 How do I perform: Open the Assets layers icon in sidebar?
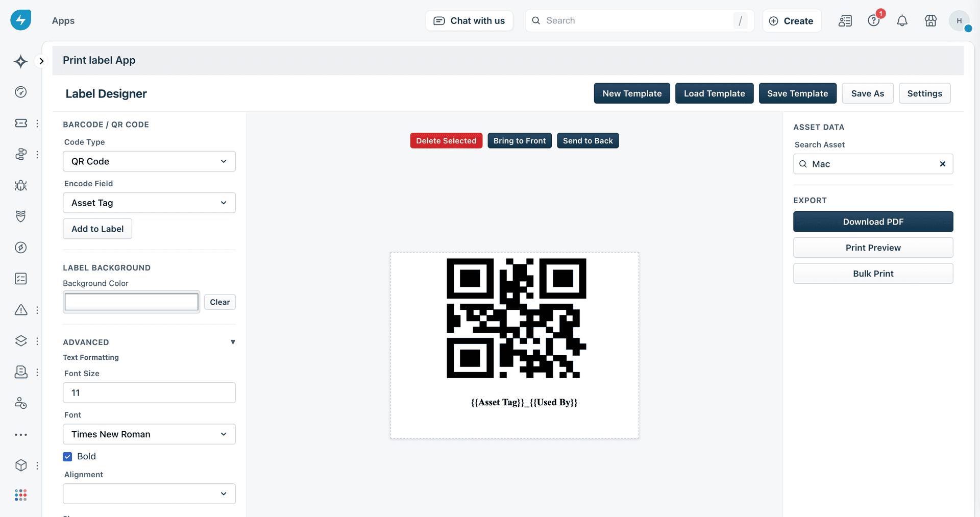tap(21, 341)
